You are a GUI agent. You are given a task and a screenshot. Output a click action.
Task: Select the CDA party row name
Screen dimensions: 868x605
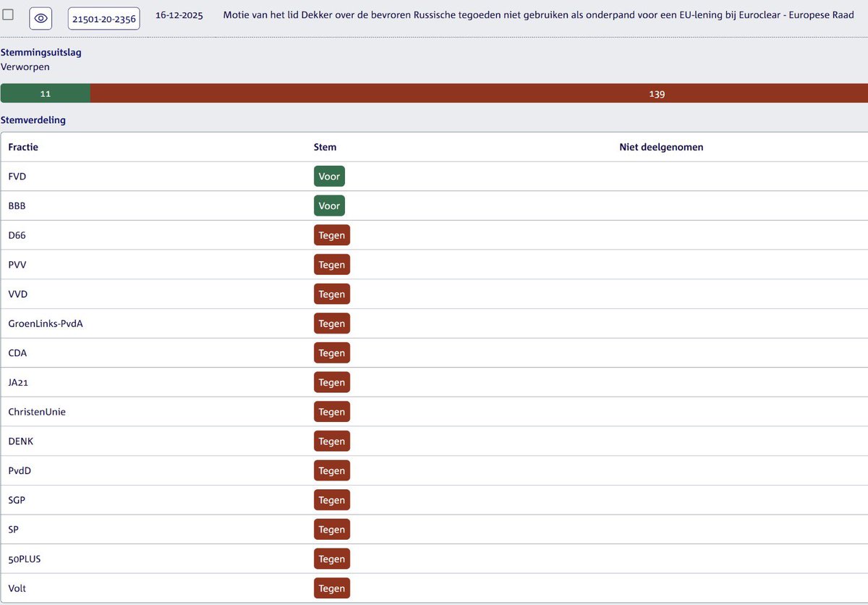click(x=17, y=353)
